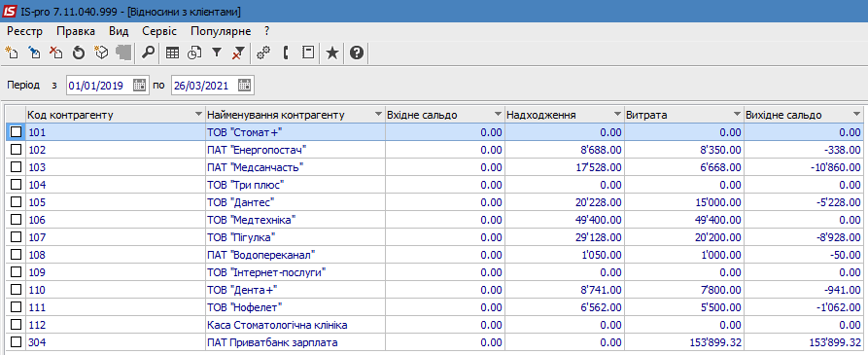868x355 pixels.
Task: Open the Правка menu
Action: (76, 31)
